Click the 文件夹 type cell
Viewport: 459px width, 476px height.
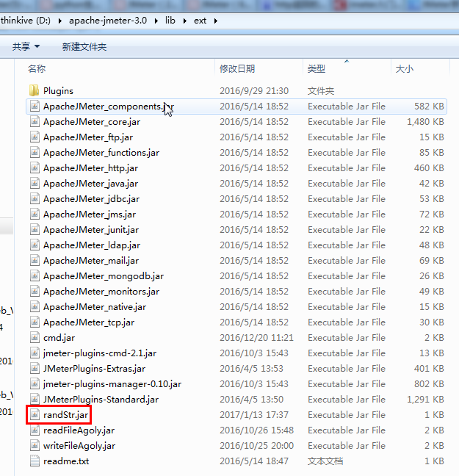coord(321,91)
